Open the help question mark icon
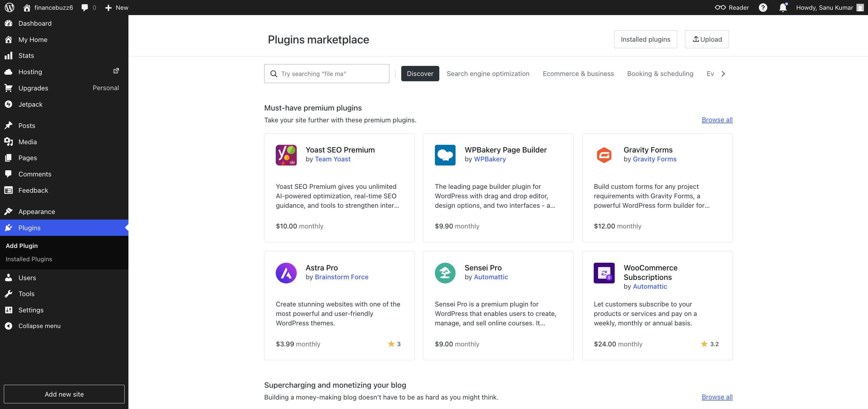Viewport: 868px width, 409px height. (763, 7)
